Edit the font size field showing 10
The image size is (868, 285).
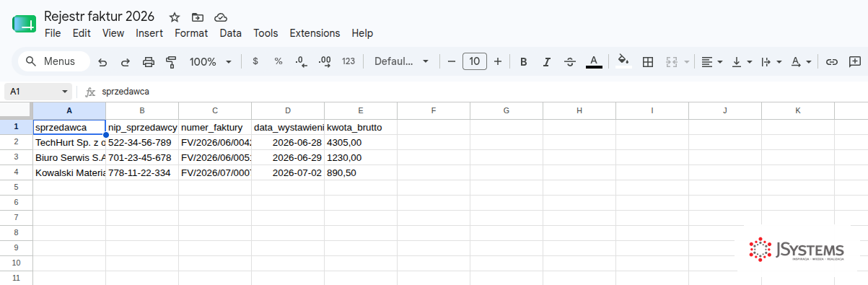[475, 62]
